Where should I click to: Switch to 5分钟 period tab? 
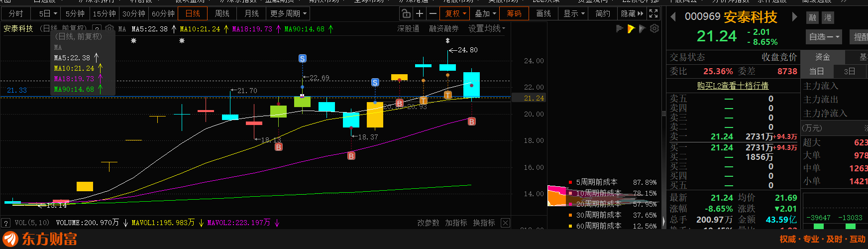tap(75, 13)
